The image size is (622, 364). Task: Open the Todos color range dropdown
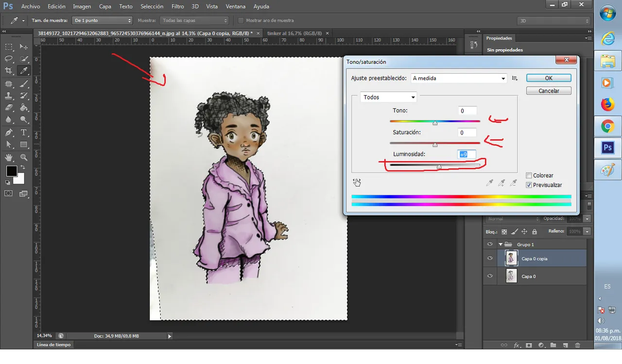point(388,97)
